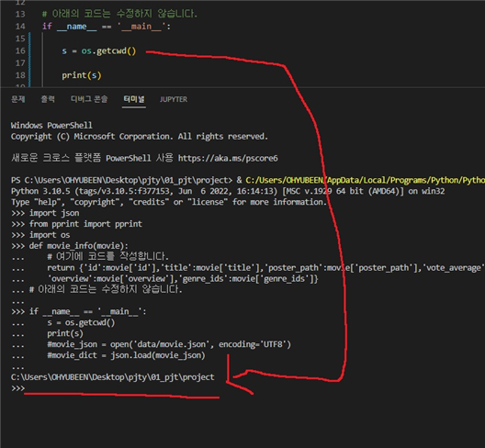
Task: Click the '>>> import json' terminal line
Action: coord(45,213)
